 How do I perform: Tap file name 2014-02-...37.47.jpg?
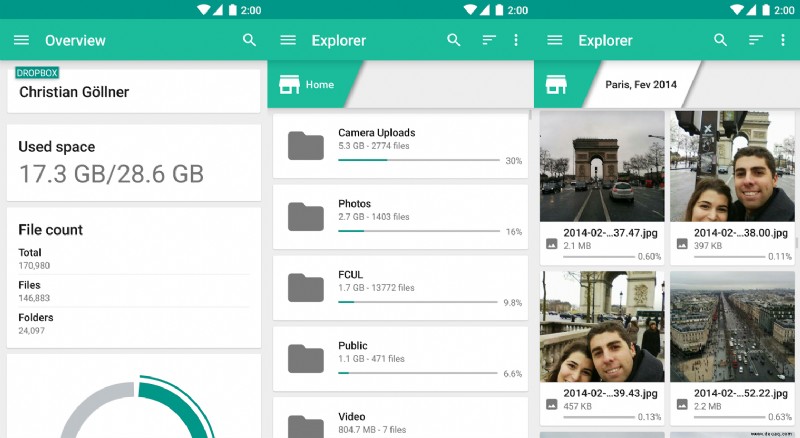pos(610,233)
